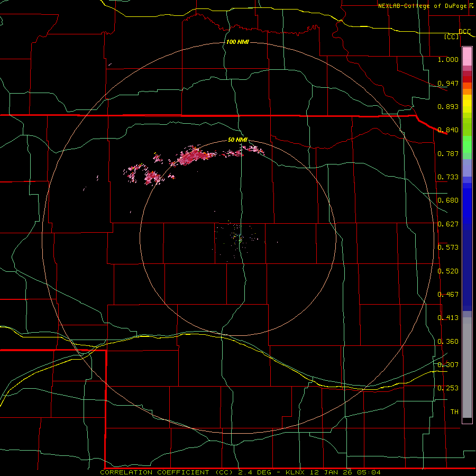Click the TH threshold label
The width and height of the screenshot is (476, 476).
[x=454, y=412]
